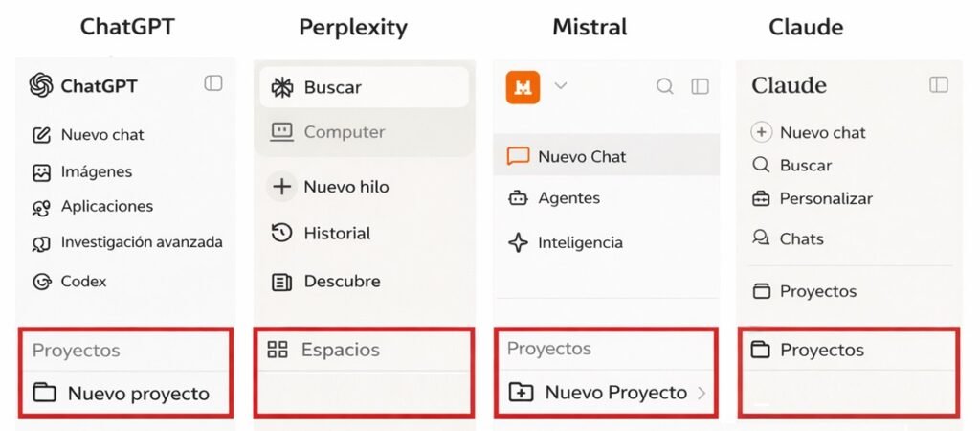Open Agentes in Mistral sidebar
This screenshot has width=980, height=431.
(x=568, y=198)
